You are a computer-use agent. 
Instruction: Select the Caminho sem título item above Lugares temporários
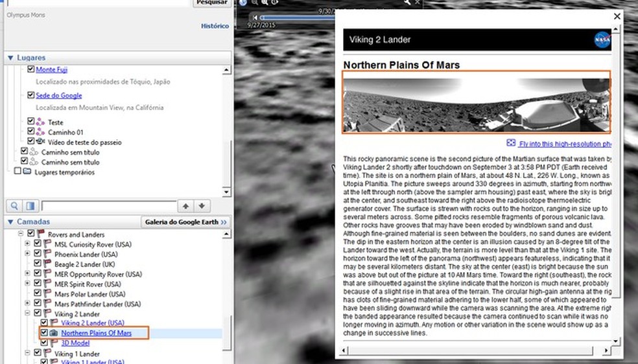71,162
